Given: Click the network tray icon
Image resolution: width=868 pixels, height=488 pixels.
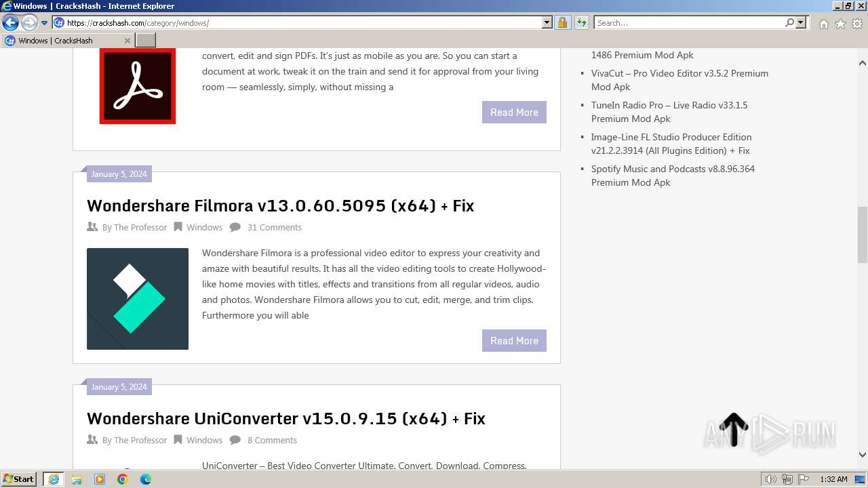Looking at the screenshot, I should point(787,479).
